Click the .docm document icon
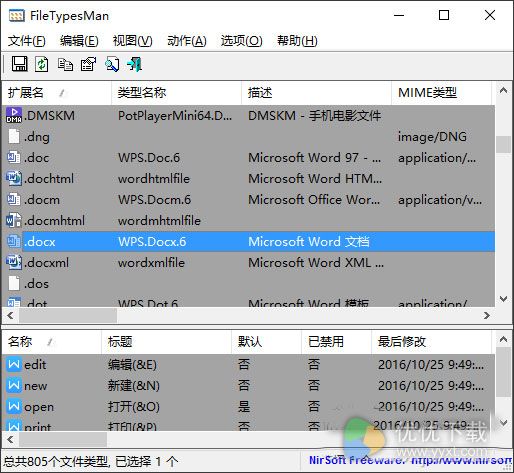This screenshot has width=514, height=473. coord(14,199)
